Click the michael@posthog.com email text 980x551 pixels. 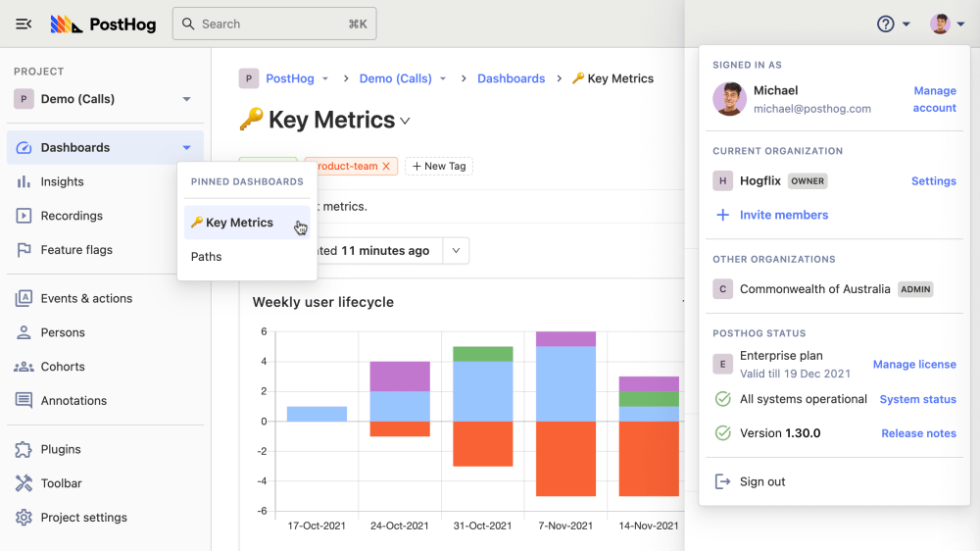coord(811,108)
